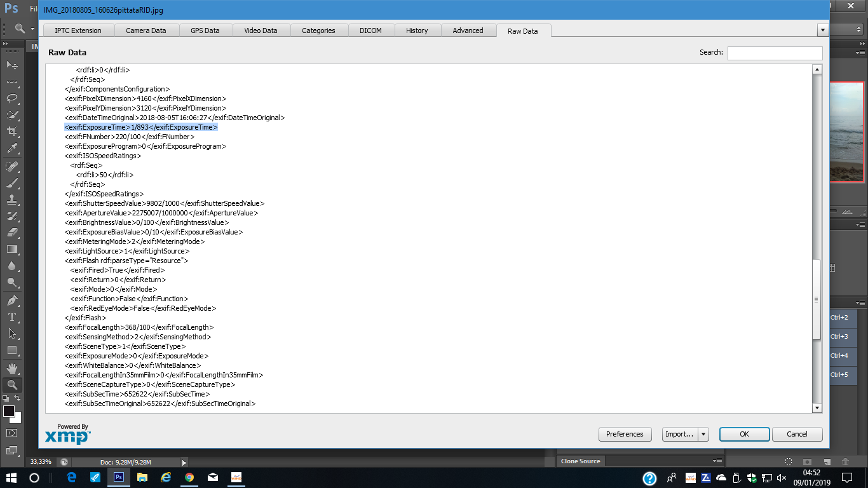
Task: Choose the Eraser tool
Action: pyautogui.click(x=12, y=233)
